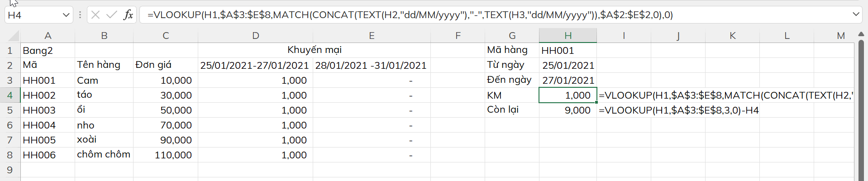Image resolution: width=868 pixels, height=181 pixels.
Task: Select the Khuyến mại header cell
Action: [314, 50]
